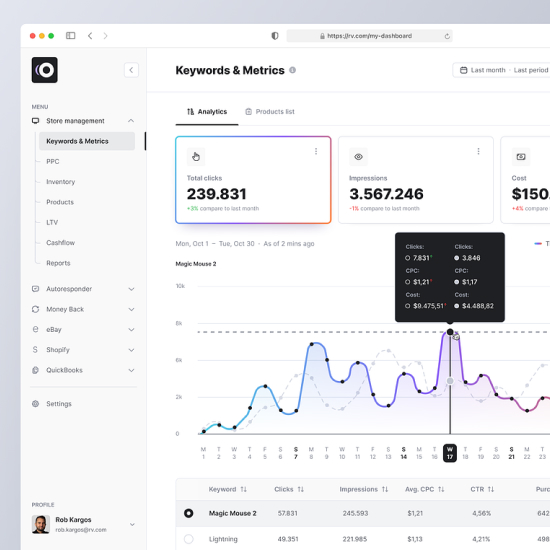Select the S 14 date on the chart axis
The width and height of the screenshot is (550, 550).
tap(404, 453)
